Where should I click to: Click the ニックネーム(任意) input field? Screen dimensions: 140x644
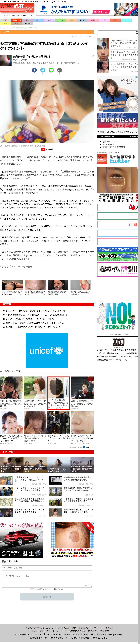pos(47,568)
